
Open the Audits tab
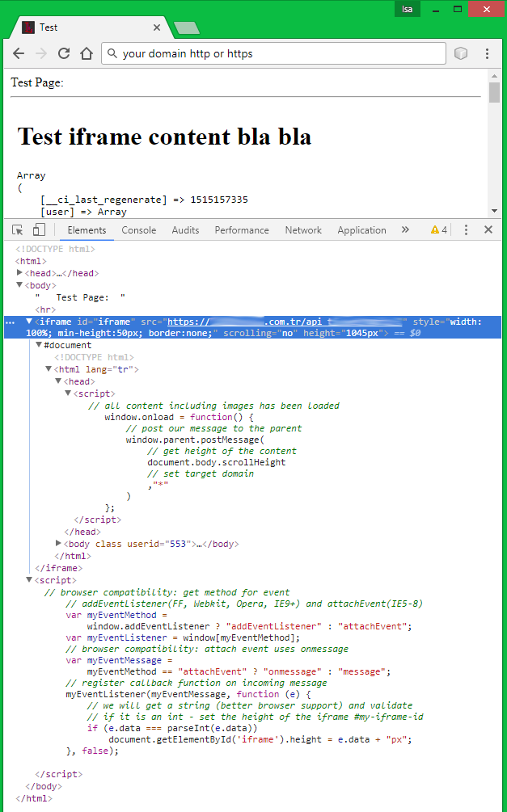point(185,230)
